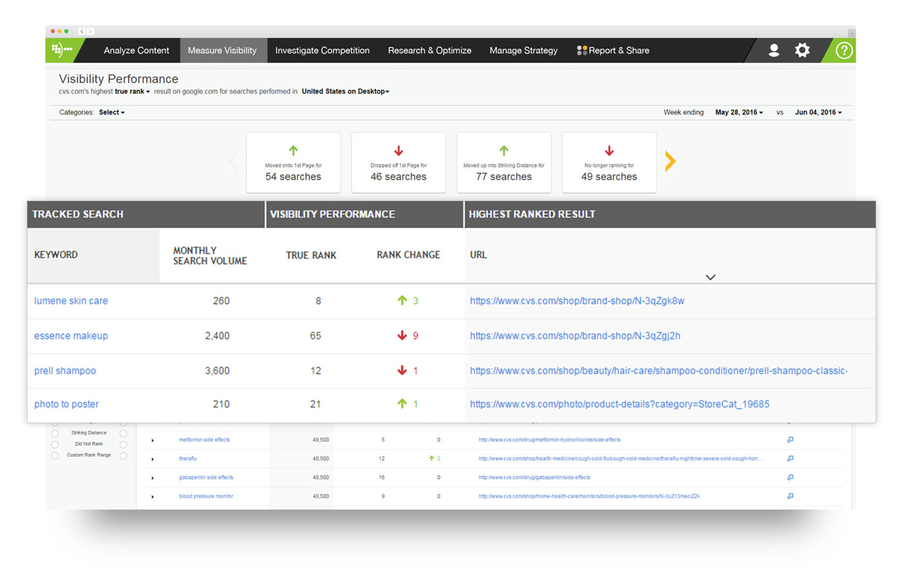Click the green up arrow in lumene skin care row

402,300
